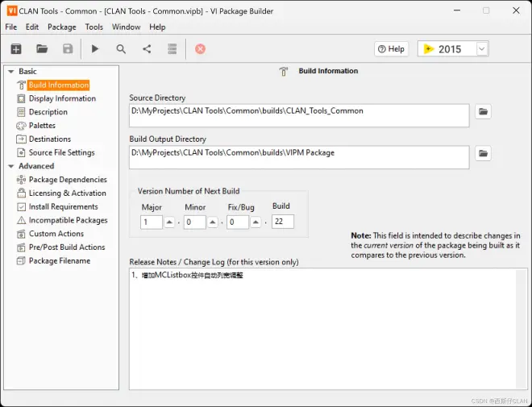This screenshot has height=407, width=532.
Task: Click the Build Output Directory path field
Action: pyautogui.click(x=299, y=157)
